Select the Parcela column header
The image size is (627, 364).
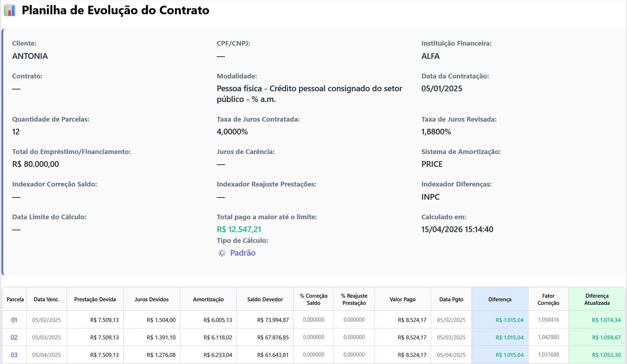click(x=15, y=299)
